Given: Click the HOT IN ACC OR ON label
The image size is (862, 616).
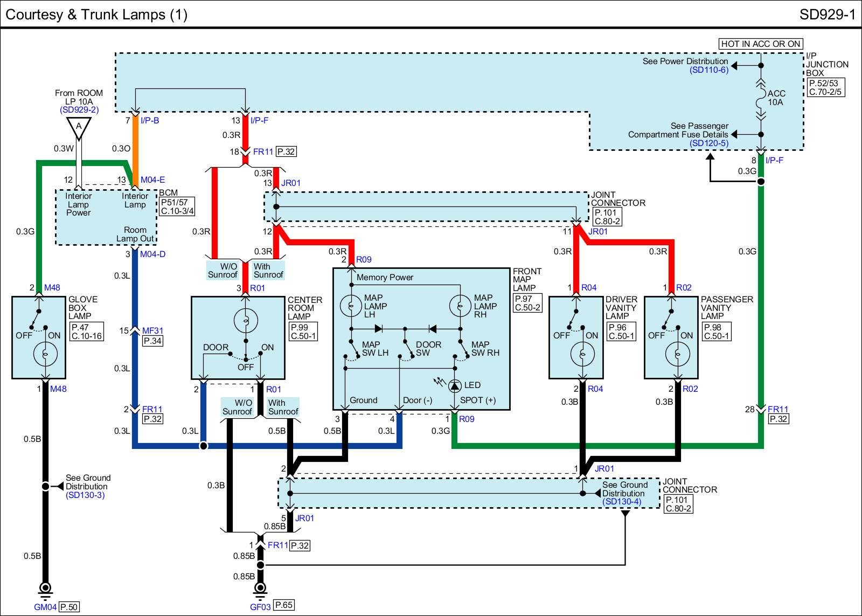Looking at the screenshot, I should [x=761, y=44].
